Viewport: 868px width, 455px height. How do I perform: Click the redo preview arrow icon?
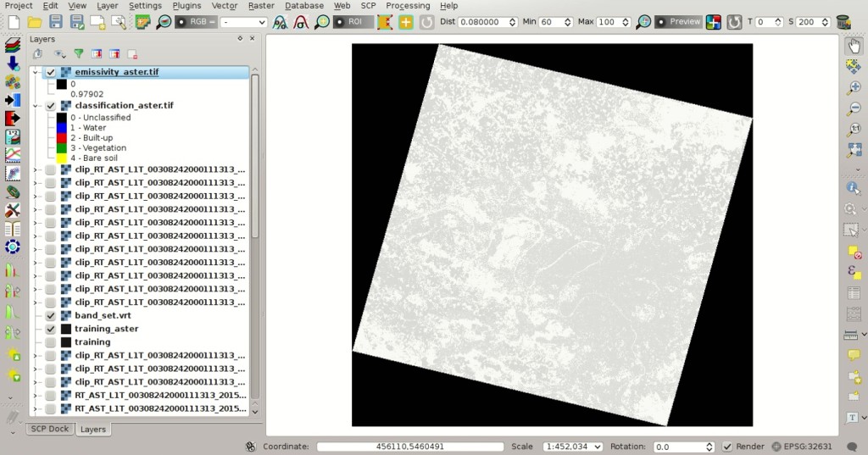coord(734,22)
